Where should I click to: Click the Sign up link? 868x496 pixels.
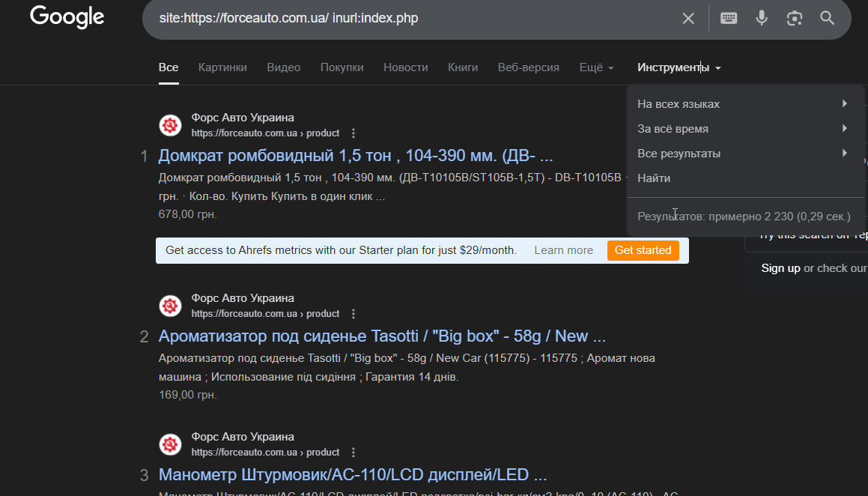(780, 268)
